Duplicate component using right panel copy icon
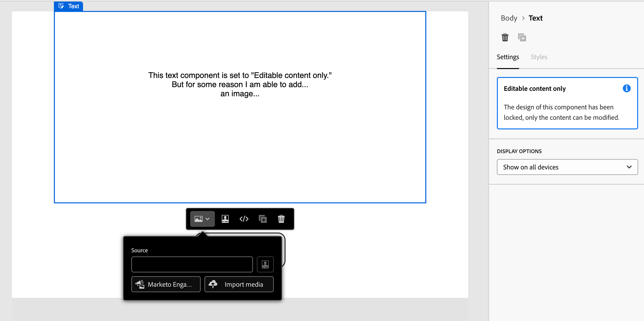Screen dimensions: 644x321 522,38
